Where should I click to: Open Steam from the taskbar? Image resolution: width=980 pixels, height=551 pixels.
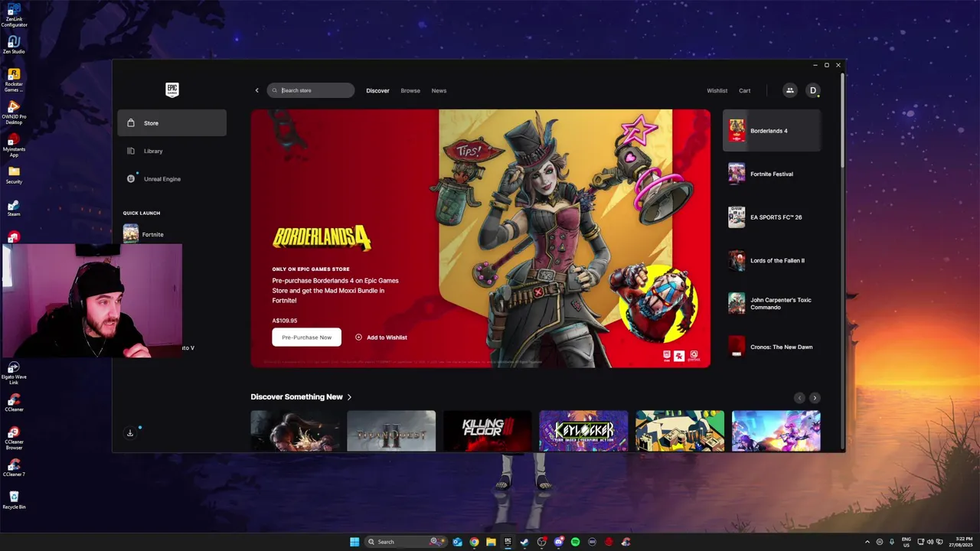524,542
